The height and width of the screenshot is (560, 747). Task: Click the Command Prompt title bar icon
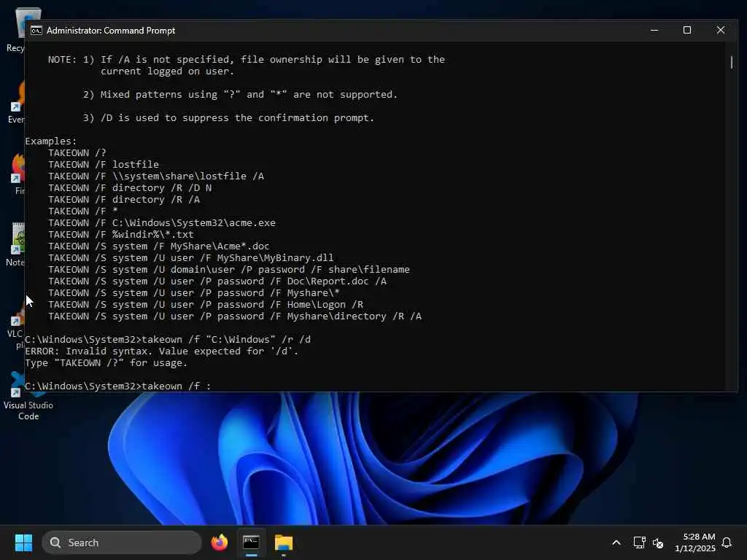click(x=36, y=31)
